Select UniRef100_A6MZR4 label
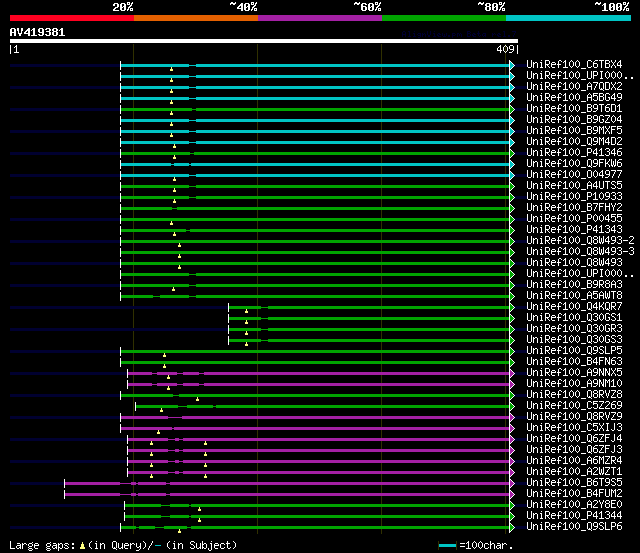 [x=574, y=461]
